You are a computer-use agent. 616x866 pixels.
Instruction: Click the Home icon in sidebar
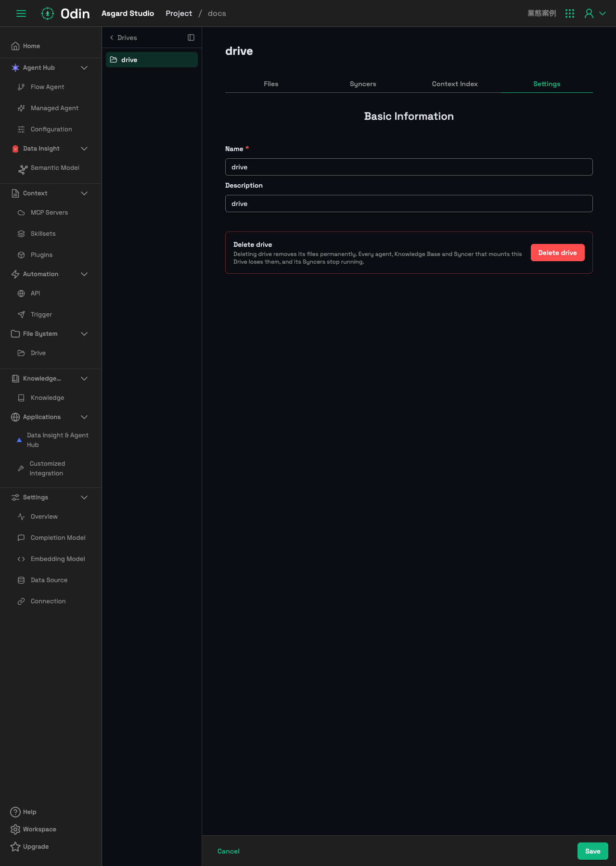pyautogui.click(x=15, y=46)
